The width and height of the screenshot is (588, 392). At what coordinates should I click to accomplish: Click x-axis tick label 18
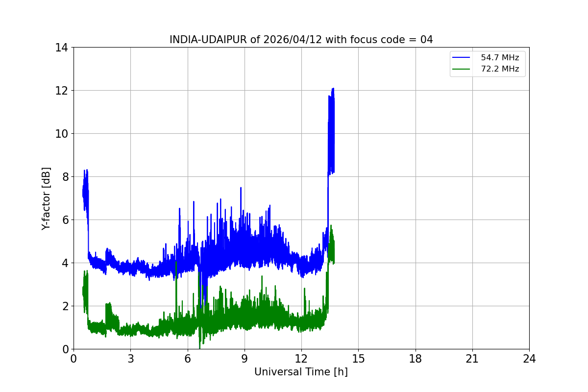[x=416, y=359]
